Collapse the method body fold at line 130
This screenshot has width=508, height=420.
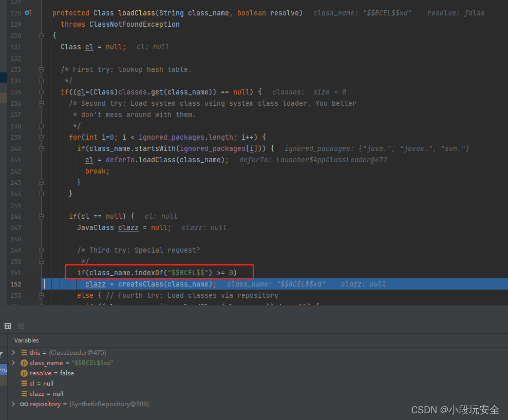point(41,35)
